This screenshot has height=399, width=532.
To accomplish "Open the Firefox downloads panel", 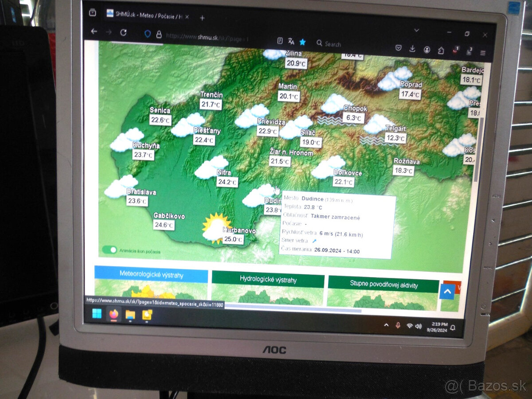I will tap(412, 49).
